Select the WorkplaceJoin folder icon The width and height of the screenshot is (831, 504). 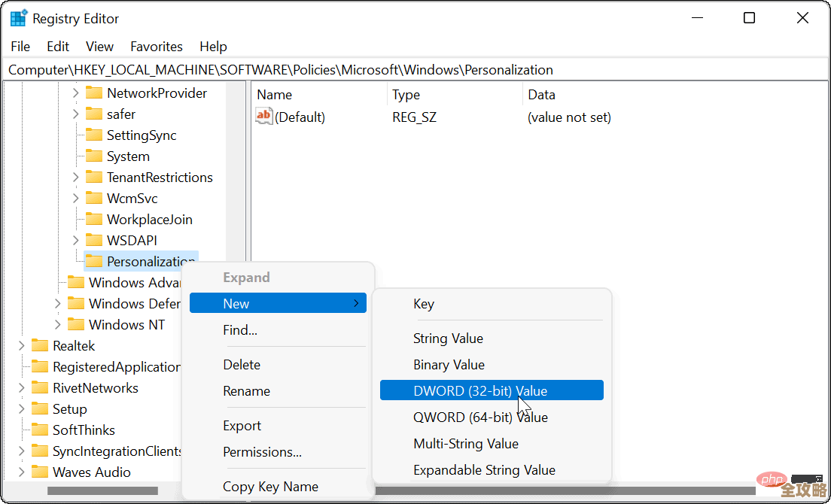coord(95,219)
